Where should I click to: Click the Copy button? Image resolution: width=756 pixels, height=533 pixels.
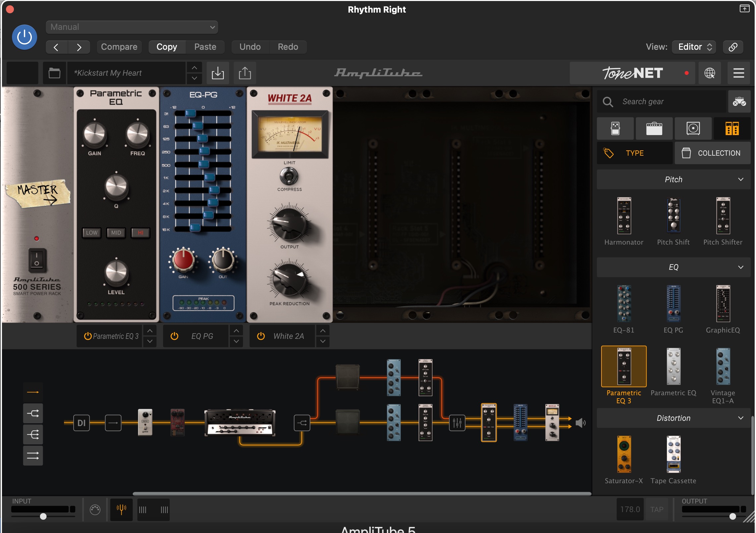pyautogui.click(x=167, y=47)
